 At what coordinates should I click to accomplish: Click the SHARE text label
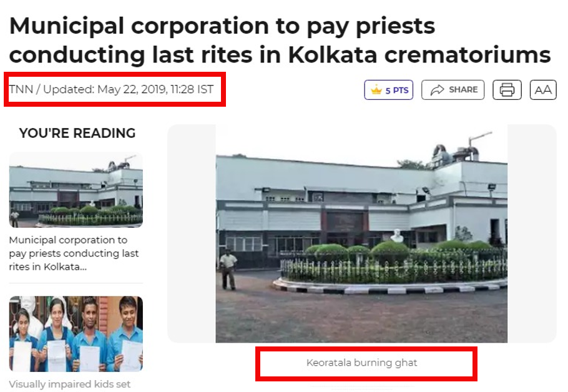tap(463, 89)
